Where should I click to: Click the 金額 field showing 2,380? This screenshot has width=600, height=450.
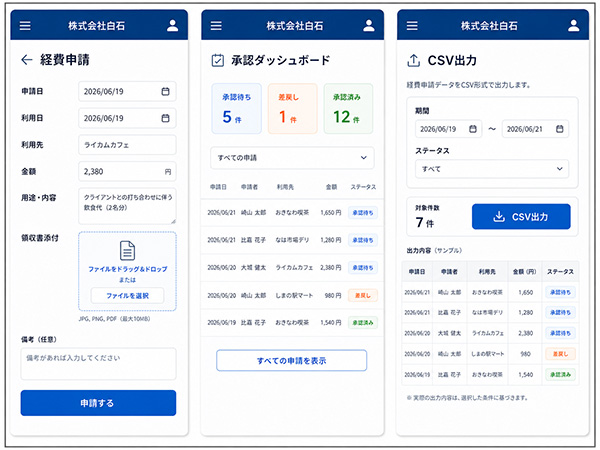[127, 171]
